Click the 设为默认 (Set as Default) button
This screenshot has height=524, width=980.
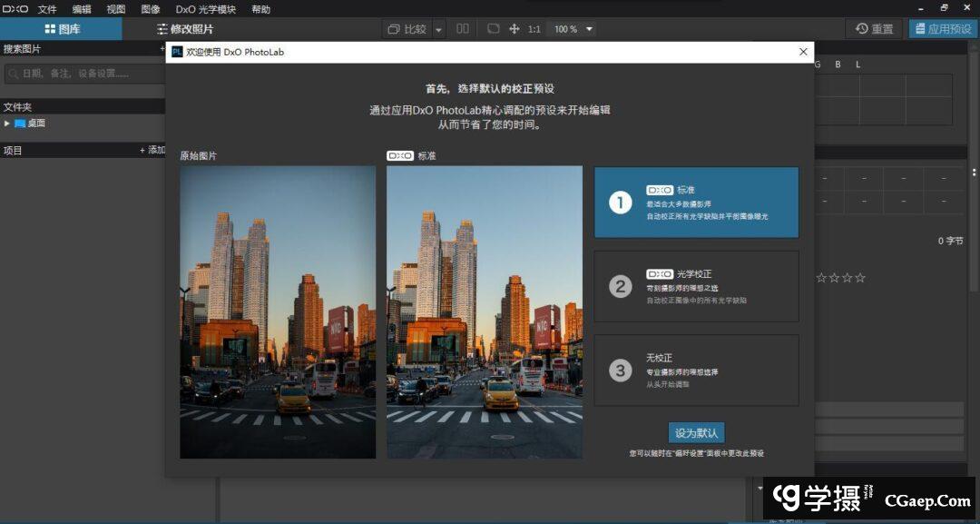[696, 432]
